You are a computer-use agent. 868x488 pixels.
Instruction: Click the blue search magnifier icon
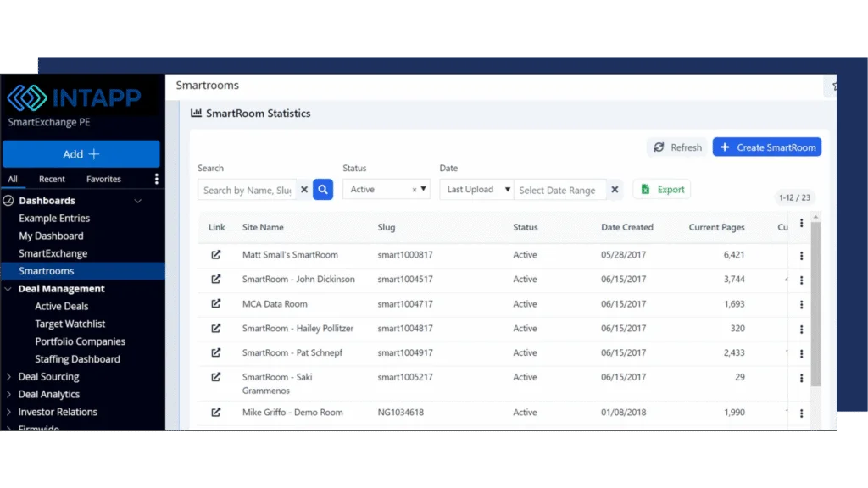[x=323, y=190]
